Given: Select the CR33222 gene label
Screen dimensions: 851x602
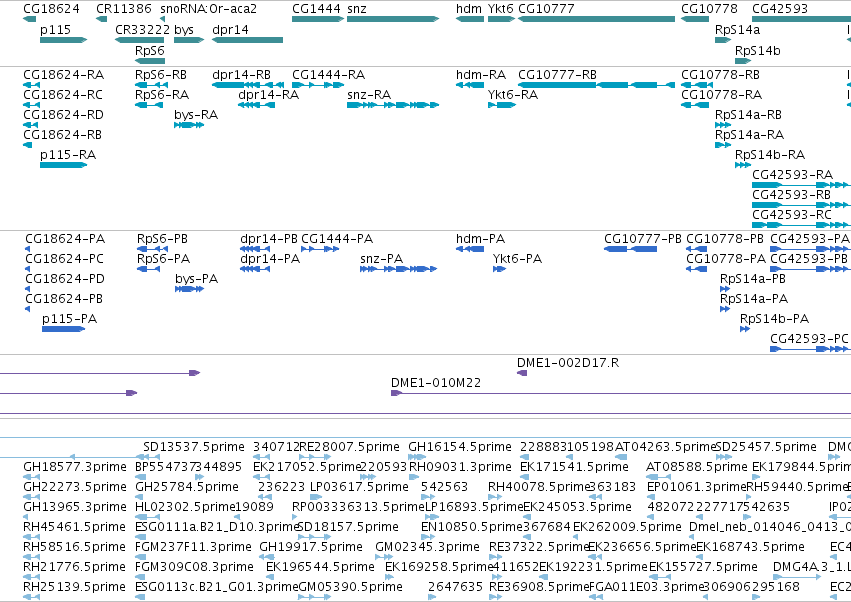Looking at the screenshot, I should pos(143,29).
